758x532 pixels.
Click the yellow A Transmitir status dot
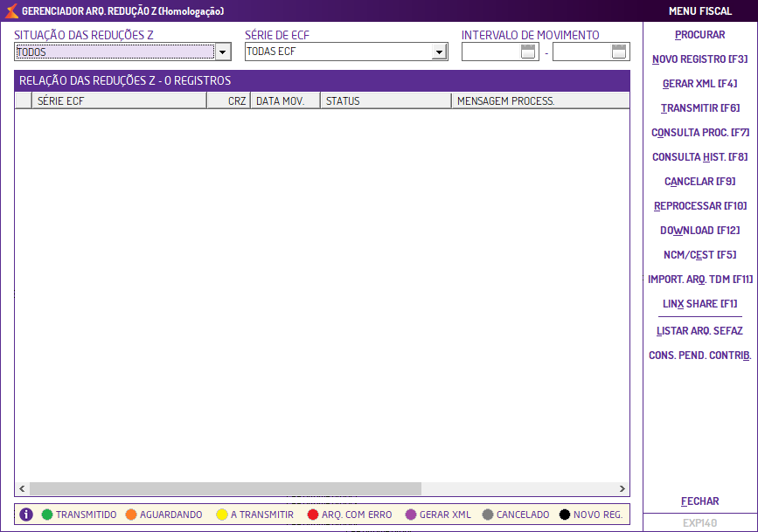222,515
